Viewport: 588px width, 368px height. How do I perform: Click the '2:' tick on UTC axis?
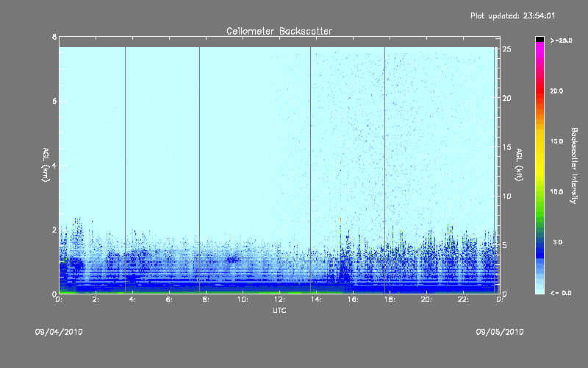pyautogui.click(x=96, y=300)
